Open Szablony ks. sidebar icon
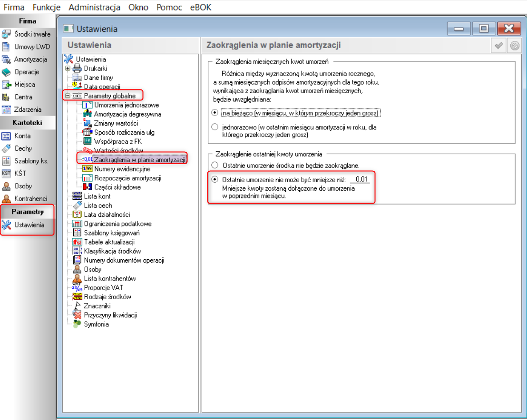The width and height of the screenshot is (527, 420). (6, 161)
